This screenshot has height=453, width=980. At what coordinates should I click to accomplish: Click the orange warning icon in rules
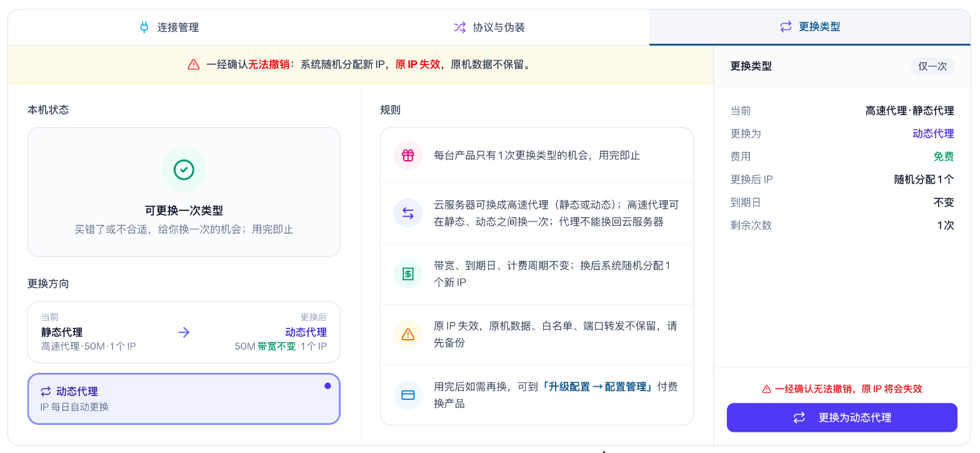pyautogui.click(x=408, y=334)
